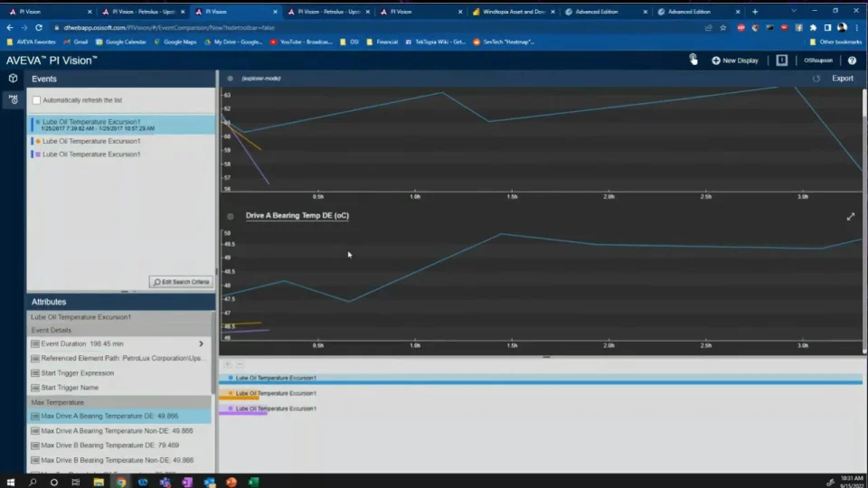Click the browser address bar URL
Viewport: 868px width, 488px height.
point(169,27)
